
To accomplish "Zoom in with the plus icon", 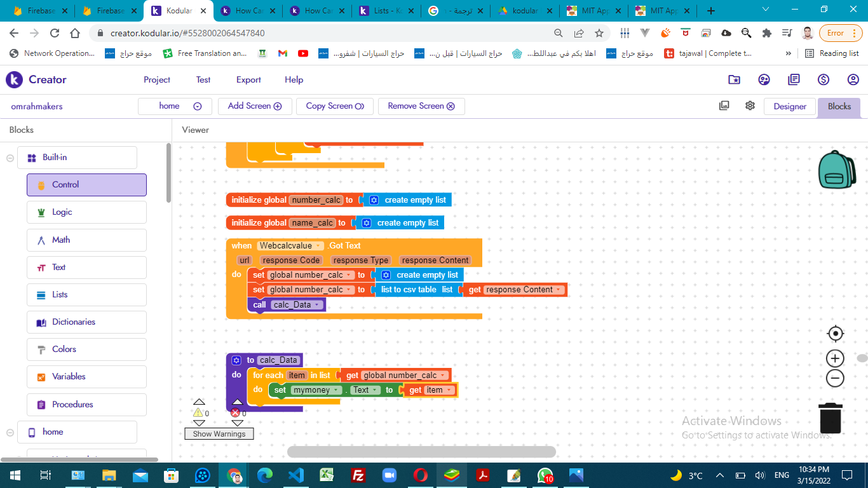I will (x=835, y=358).
